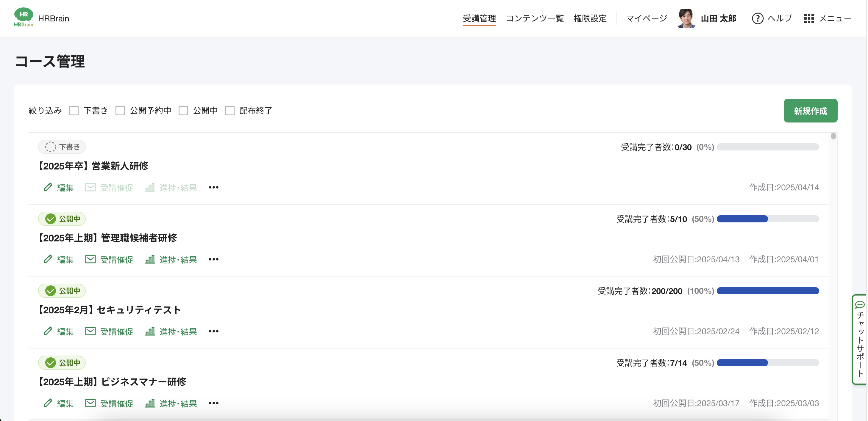The width and height of the screenshot is (868, 421).
Task: Click the 50% progress bar for ビジネスマナー研修
Action: [x=768, y=363]
